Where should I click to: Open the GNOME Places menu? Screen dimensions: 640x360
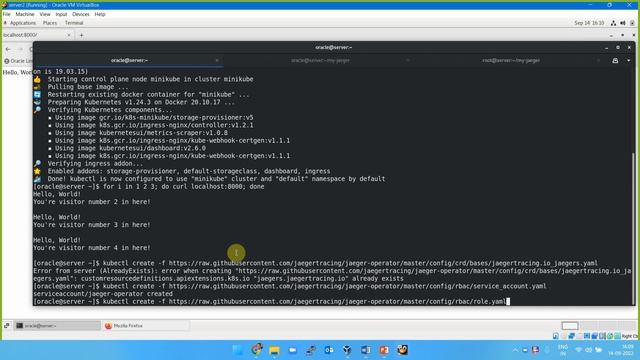click(x=50, y=23)
